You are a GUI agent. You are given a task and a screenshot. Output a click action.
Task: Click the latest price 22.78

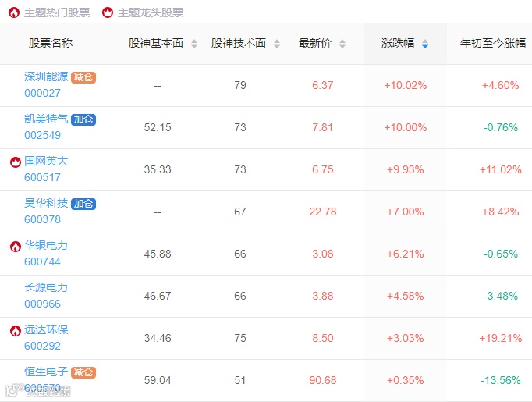tap(323, 212)
